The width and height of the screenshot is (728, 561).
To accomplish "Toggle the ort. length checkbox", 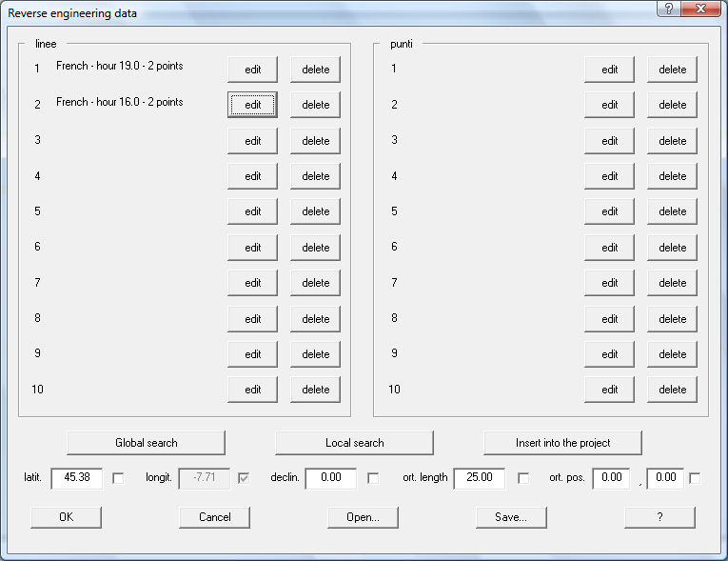I will coord(523,478).
